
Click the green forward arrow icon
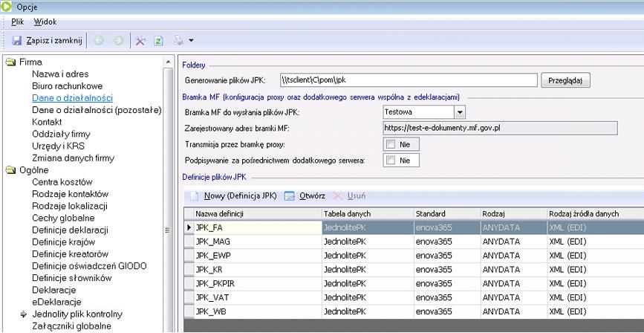tap(118, 41)
